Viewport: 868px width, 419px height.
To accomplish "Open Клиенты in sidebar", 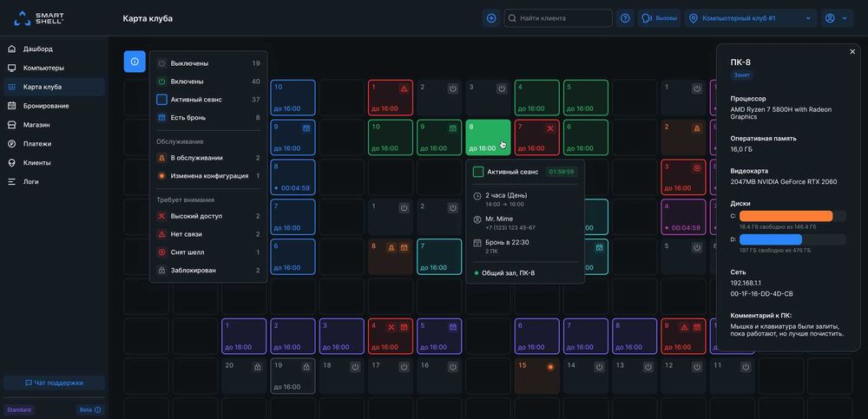I will 54,163.
